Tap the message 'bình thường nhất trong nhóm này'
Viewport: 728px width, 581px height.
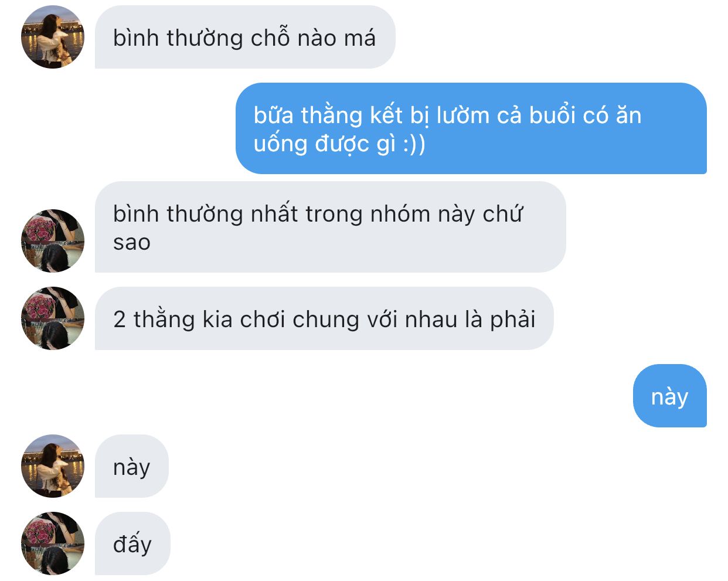pyautogui.click(x=331, y=227)
